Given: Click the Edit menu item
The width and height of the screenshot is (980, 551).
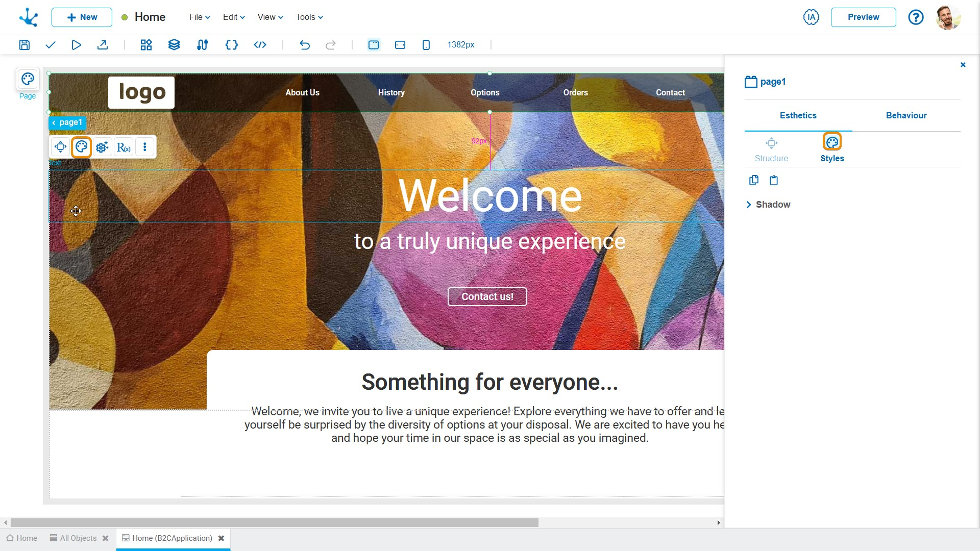Looking at the screenshot, I should [233, 17].
